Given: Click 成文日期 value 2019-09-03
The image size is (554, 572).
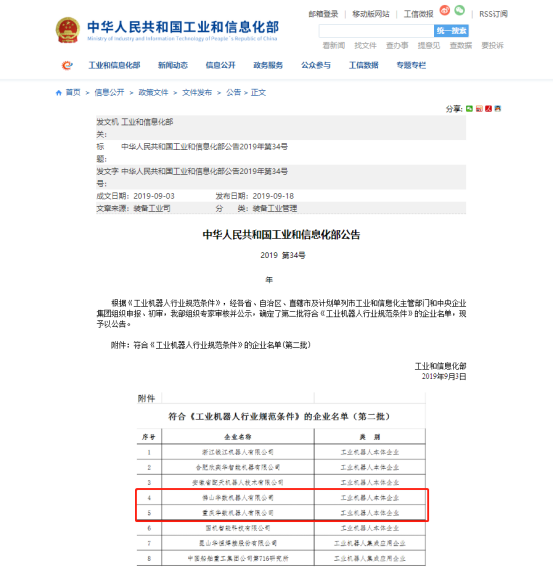Looking at the screenshot, I should coord(154,196).
